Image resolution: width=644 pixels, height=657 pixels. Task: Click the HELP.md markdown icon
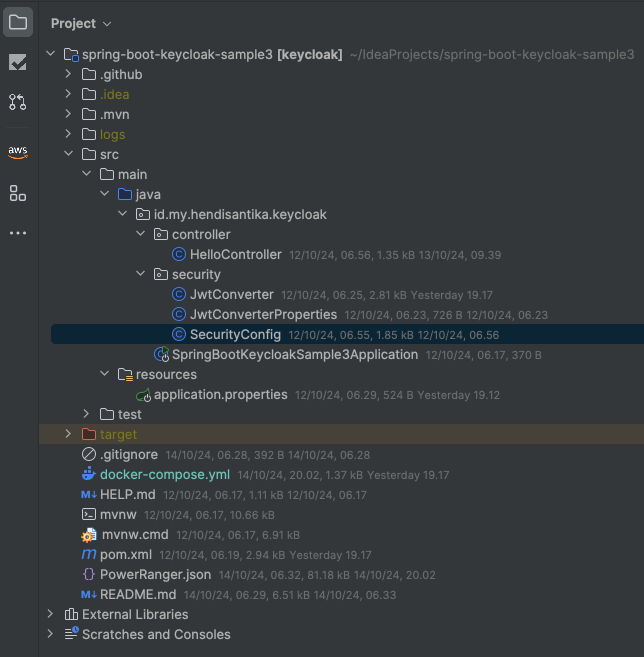click(x=89, y=495)
